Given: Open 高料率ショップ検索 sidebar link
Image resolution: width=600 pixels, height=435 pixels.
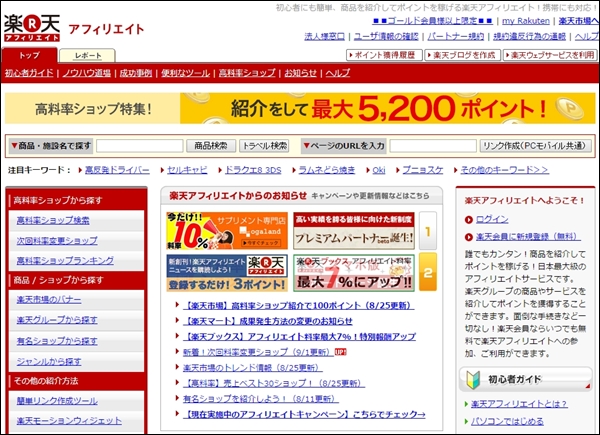Looking at the screenshot, I should pyautogui.click(x=53, y=220).
